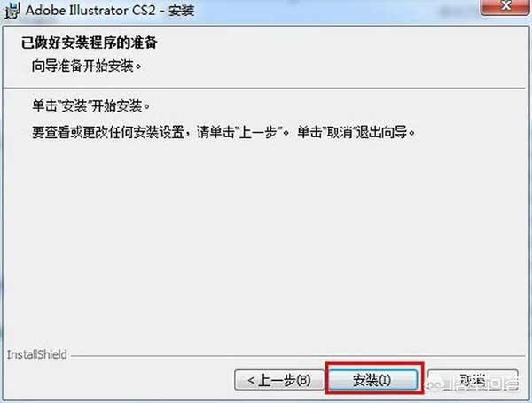Cancel setup using the 取消 button

pyautogui.click(x=473, y=380)
